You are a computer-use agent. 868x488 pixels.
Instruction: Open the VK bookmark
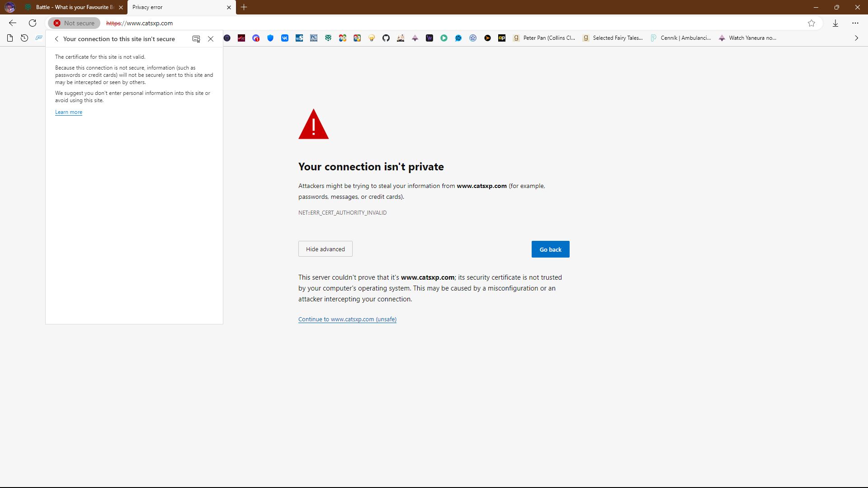pyautogui.click(x=285, y=38)
